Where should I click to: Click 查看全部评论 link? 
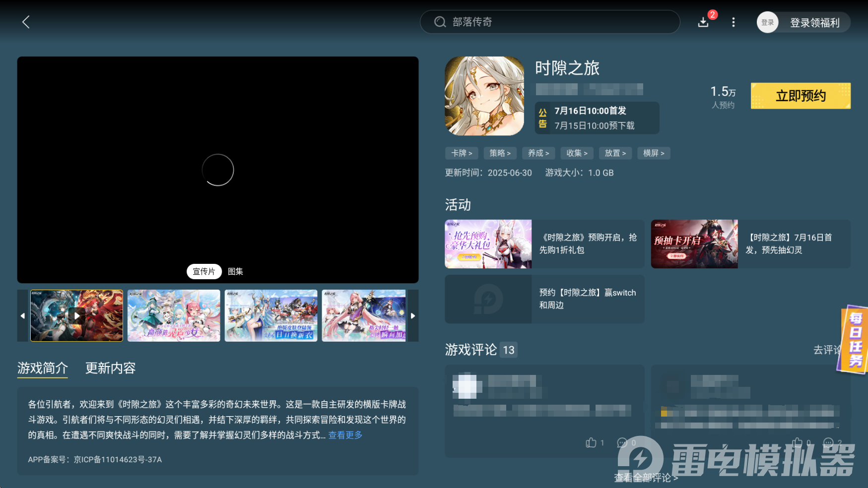point(646,478)
